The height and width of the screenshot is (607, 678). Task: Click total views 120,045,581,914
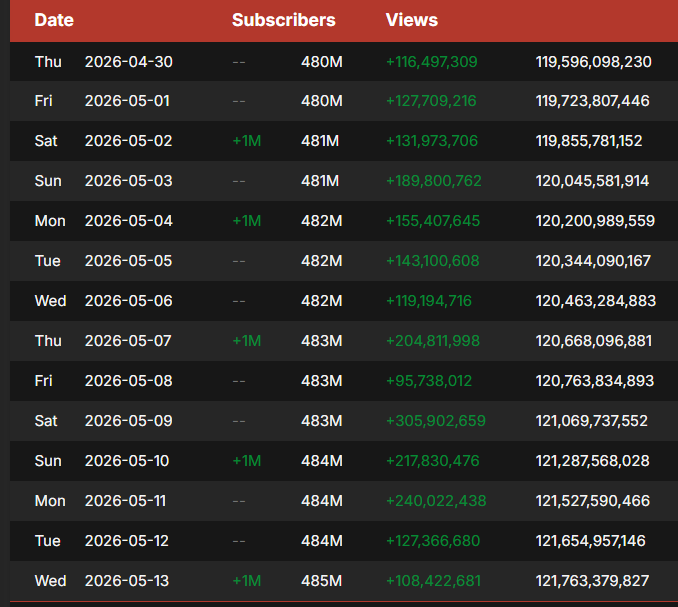click(x=592, y=181)
